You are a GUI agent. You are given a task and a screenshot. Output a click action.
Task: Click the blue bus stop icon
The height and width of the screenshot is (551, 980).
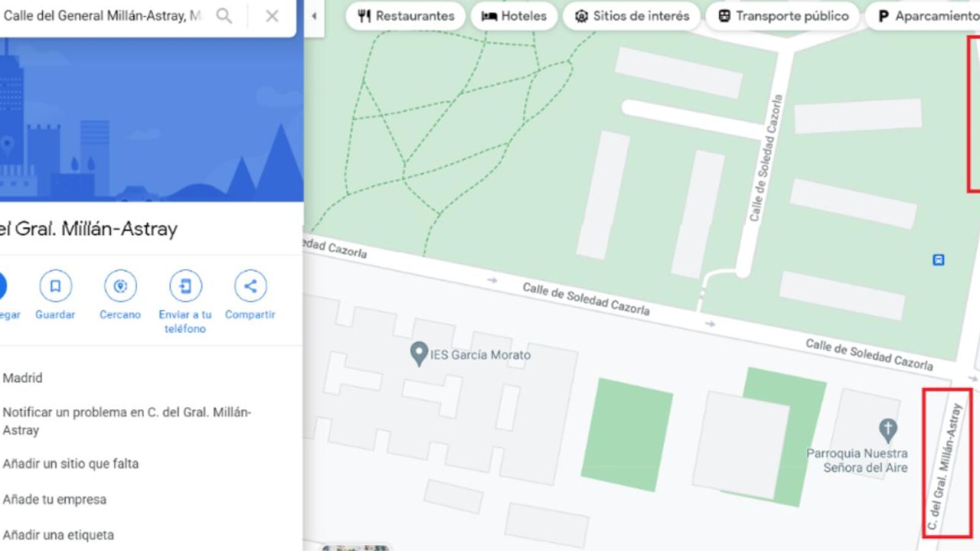point(938,260)
